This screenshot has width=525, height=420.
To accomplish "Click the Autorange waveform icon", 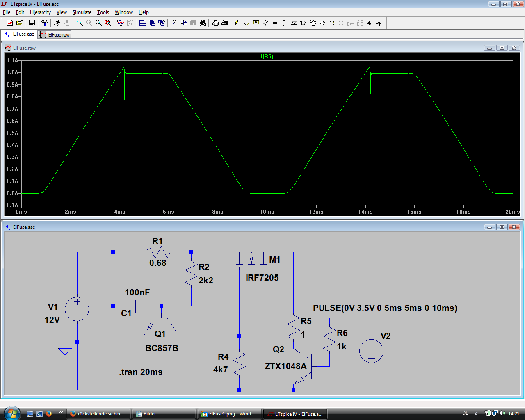I will (x=121, y=23).
